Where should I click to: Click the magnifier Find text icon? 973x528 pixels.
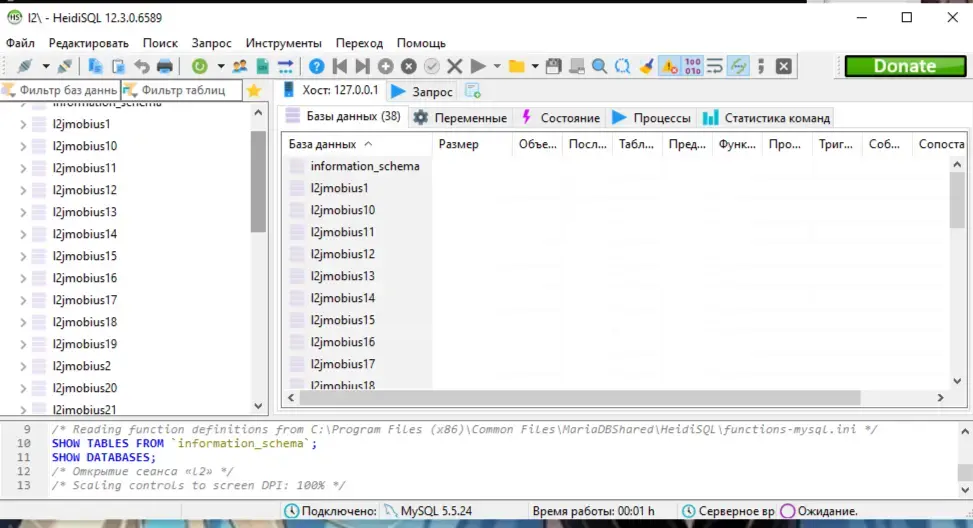[x=599, y=66]
